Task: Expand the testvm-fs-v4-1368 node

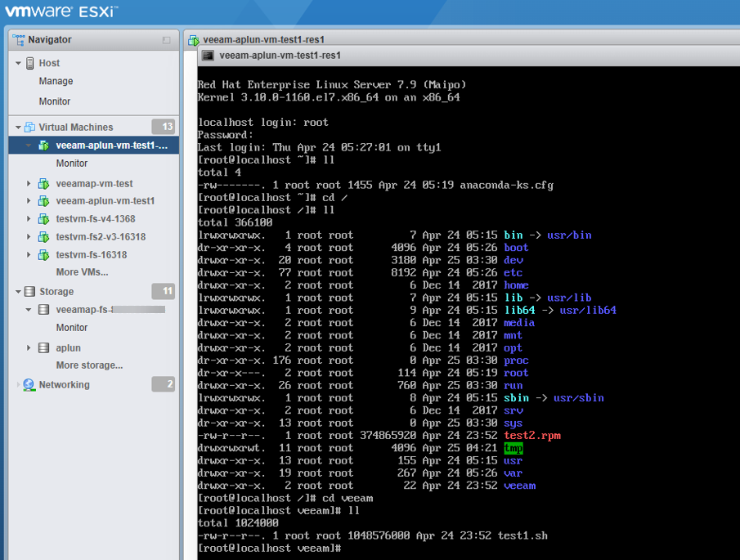Action: tap(29, 219)
